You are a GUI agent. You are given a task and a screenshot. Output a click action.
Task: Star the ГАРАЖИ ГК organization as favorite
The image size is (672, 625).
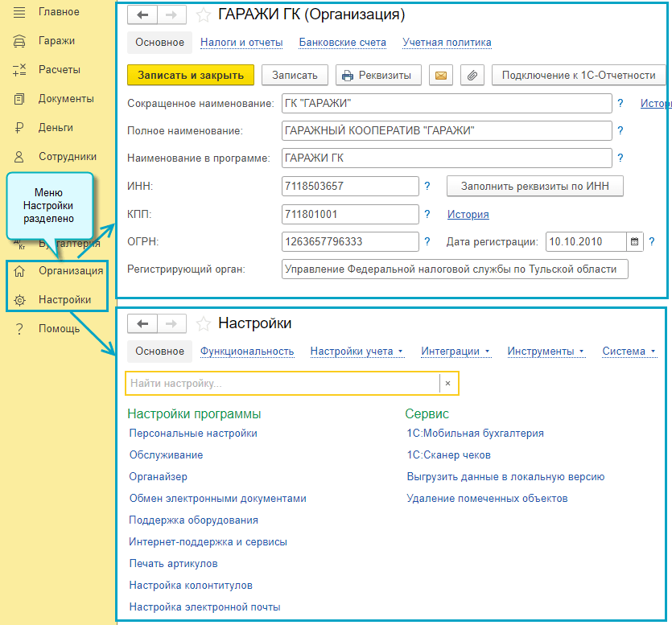coord(204,14)
